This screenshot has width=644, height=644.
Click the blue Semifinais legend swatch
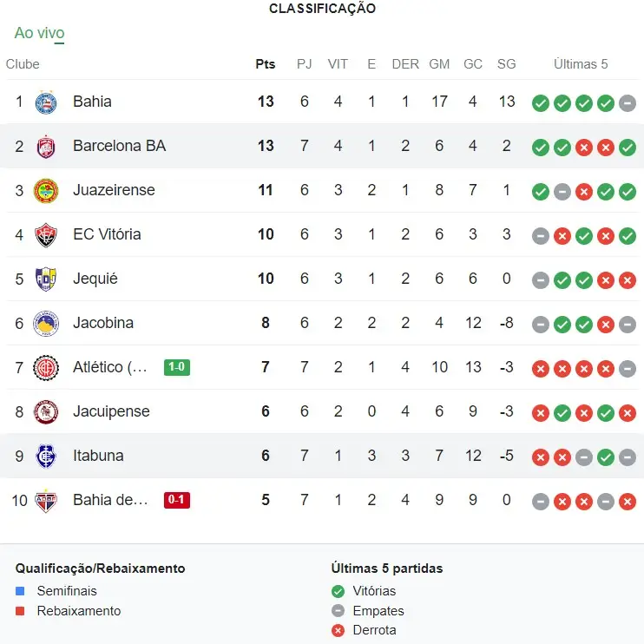(21, 592)
